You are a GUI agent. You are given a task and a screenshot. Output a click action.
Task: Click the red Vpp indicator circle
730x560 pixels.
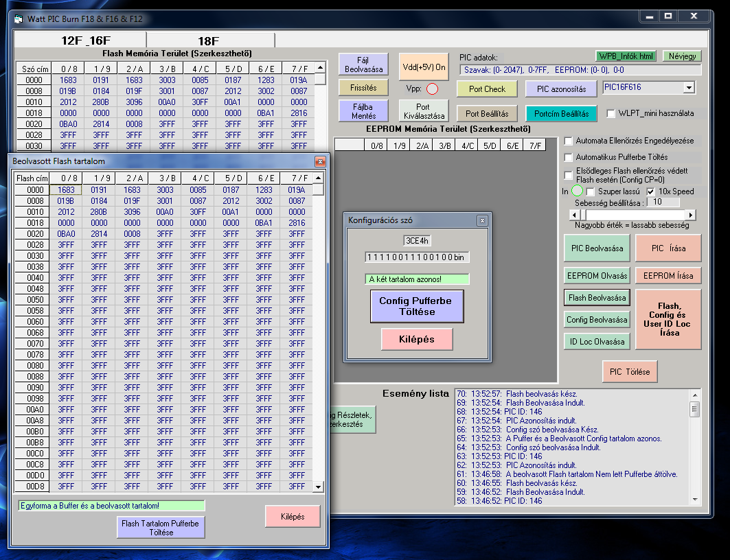tap(432, 89)
